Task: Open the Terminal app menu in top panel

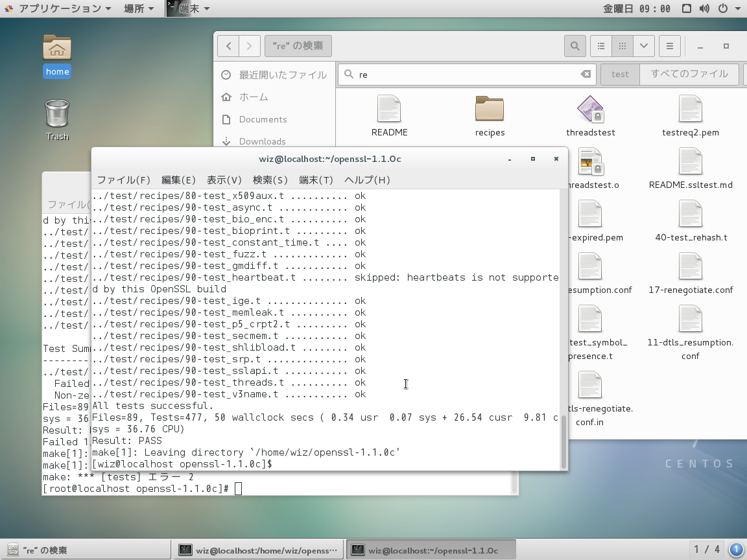Action: tap(189, 8)
